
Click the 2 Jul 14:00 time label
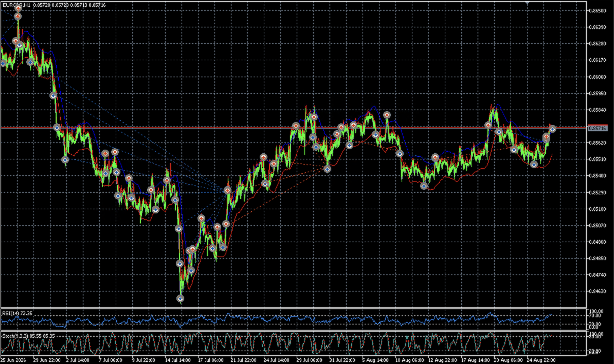78,360
